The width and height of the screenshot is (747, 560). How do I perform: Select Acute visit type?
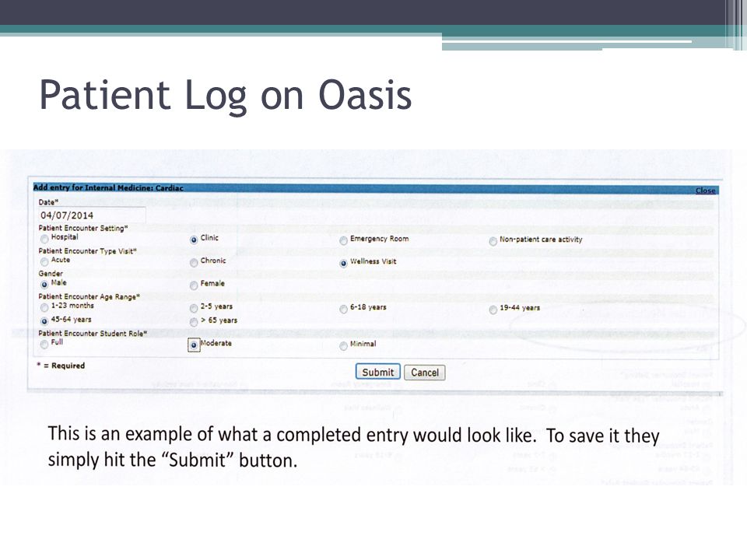click(44, 261)
